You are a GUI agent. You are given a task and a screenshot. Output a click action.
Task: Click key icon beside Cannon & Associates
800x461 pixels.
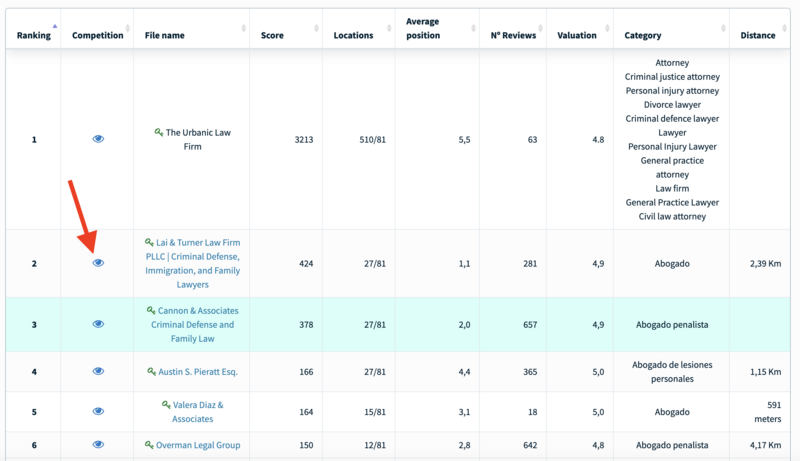151,310
